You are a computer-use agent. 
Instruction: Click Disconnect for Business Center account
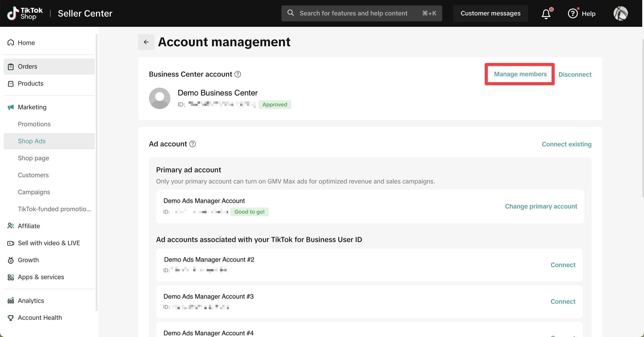point(574,74)
